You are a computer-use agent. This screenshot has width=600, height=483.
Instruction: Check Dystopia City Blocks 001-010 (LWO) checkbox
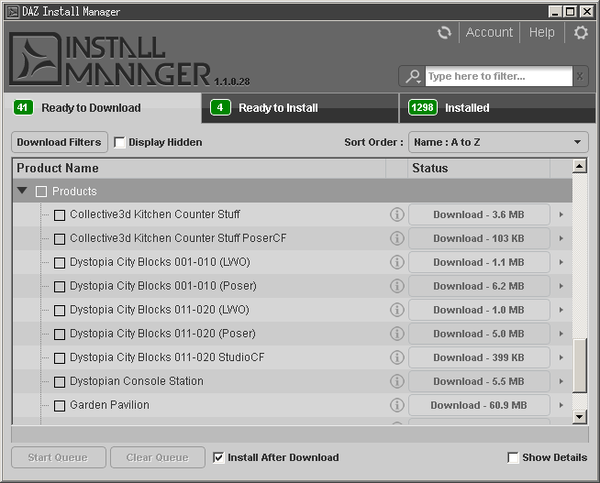(x=59, y=263)
